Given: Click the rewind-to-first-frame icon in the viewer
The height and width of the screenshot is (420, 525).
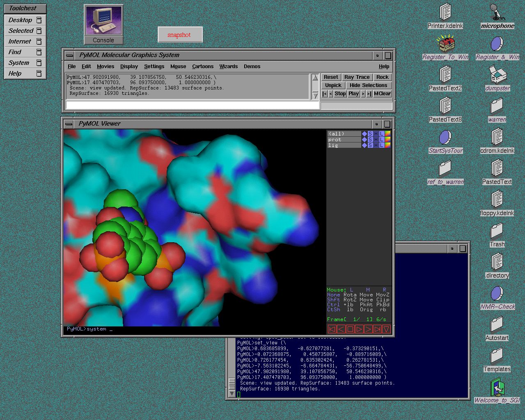Looking at the screenshot, I should 332,329.
